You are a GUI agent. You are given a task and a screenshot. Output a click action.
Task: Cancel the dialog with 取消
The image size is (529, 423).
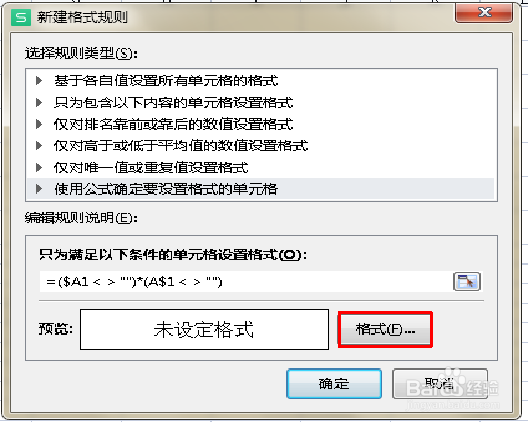(x=440, y=384)
